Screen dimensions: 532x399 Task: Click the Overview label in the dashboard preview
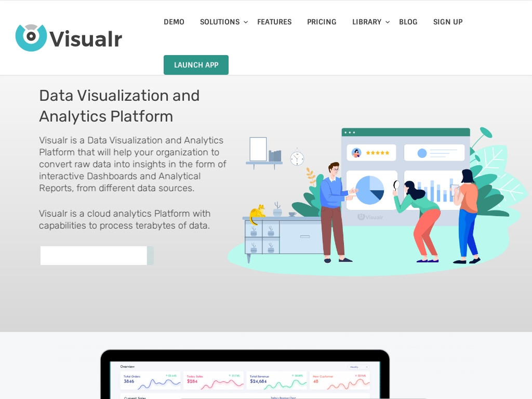coord(126,367)
